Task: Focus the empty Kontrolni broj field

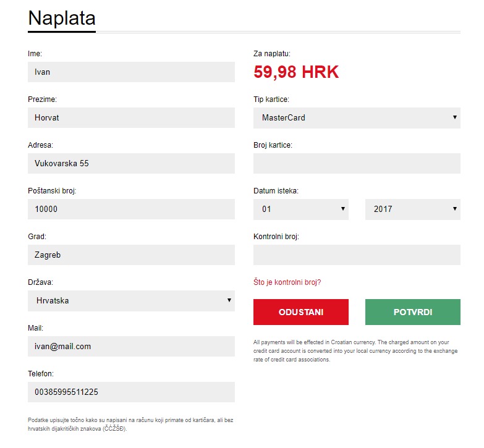Action: point(357,255)
